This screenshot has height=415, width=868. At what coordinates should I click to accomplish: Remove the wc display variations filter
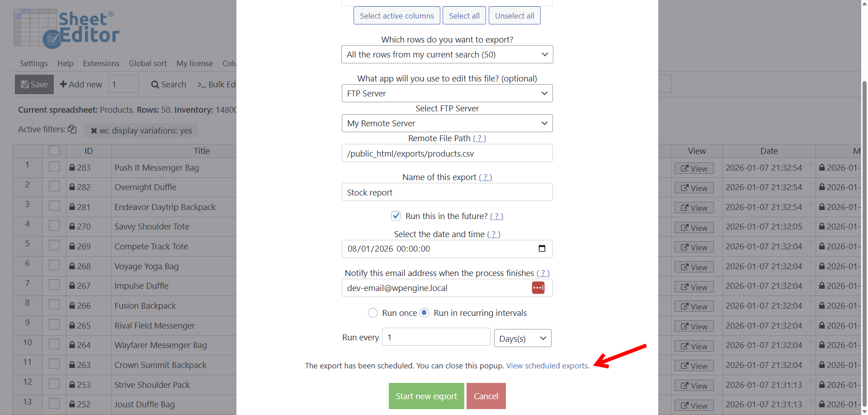click(x=94, y=131)
